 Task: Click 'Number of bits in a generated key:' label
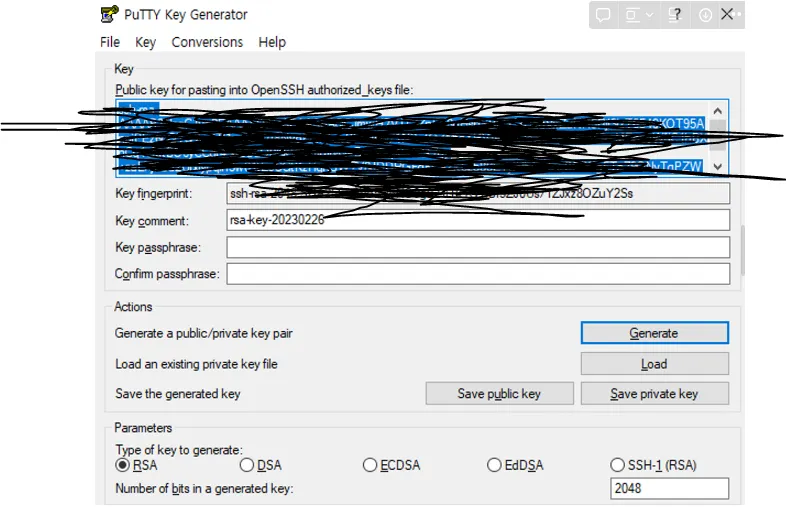204,488
